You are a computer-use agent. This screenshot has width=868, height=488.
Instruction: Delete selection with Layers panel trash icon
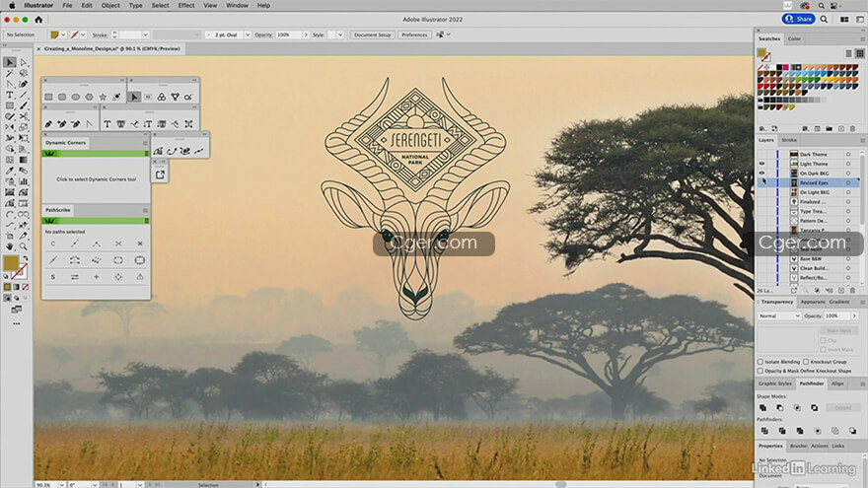(x=852, y=290)
